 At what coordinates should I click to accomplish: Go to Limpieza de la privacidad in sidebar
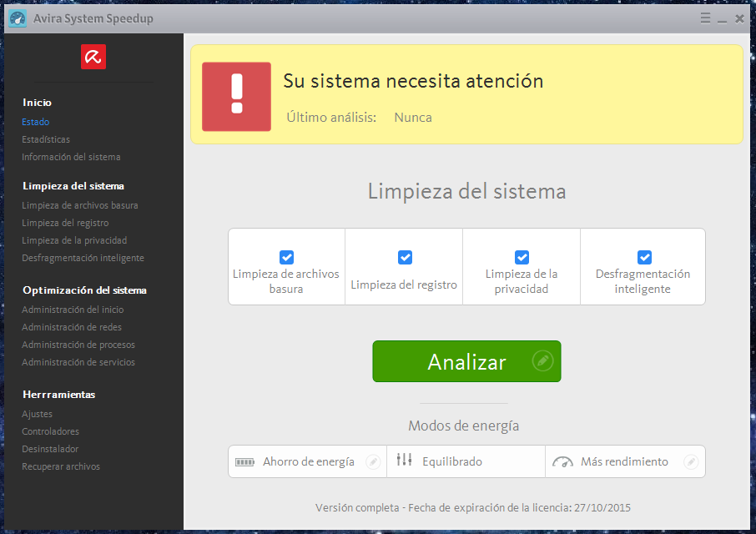(74, 240)
